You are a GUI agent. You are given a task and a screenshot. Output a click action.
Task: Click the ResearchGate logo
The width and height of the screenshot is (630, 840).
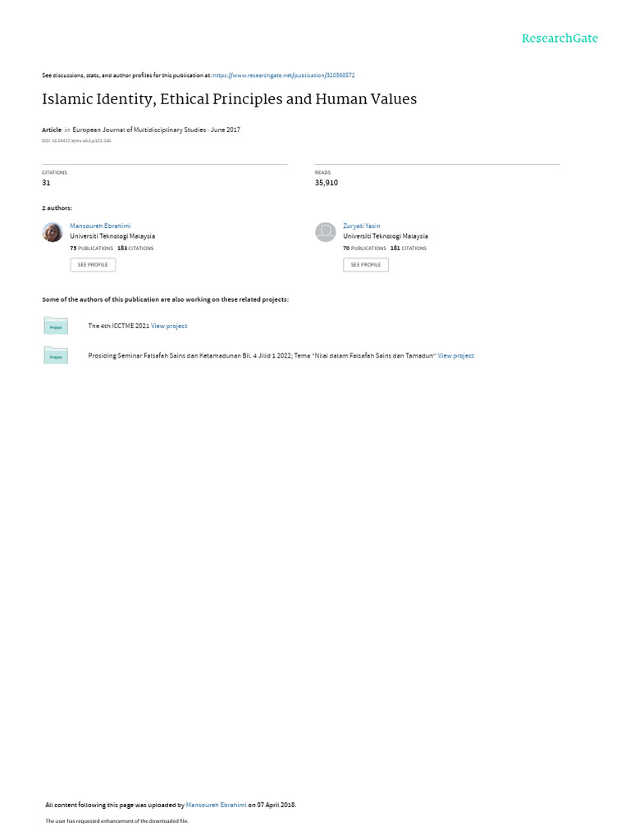tap(559, 38)
